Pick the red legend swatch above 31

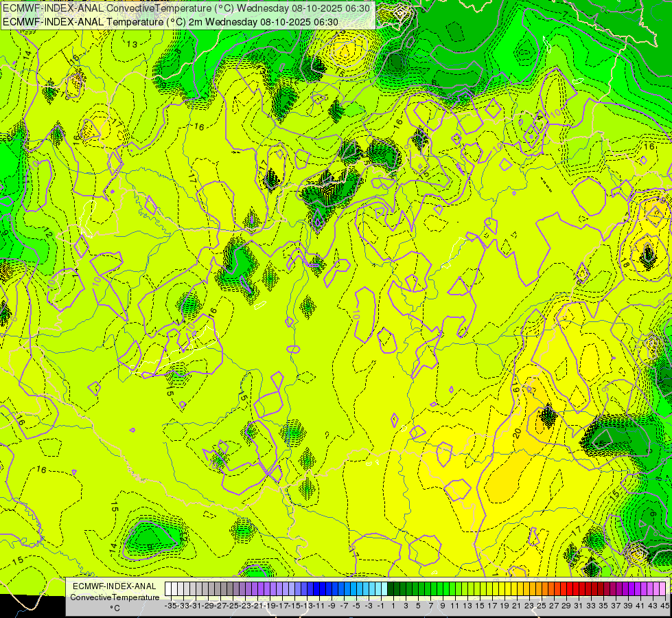point(576,588)
